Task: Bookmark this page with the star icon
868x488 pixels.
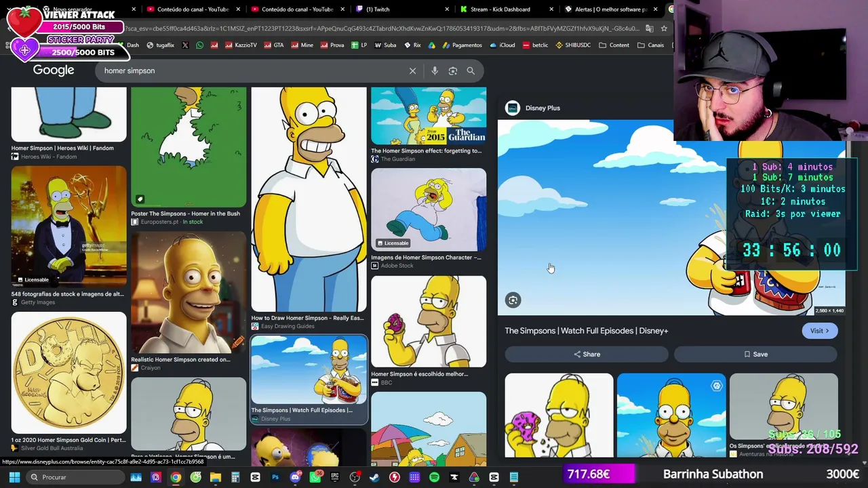Action: (664, 28)
